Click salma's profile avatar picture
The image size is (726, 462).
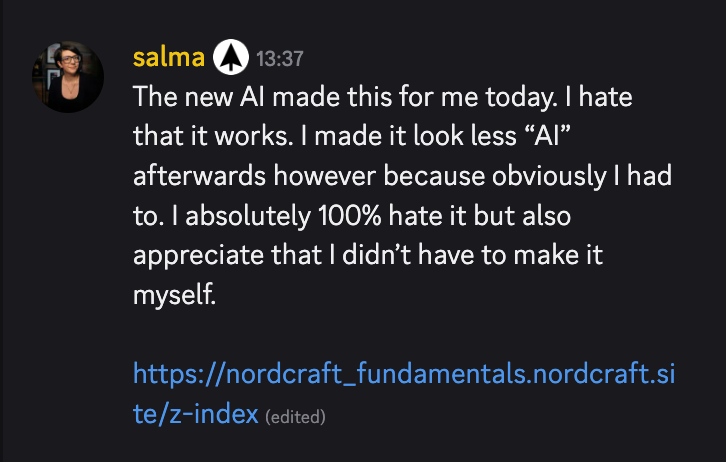68,77
